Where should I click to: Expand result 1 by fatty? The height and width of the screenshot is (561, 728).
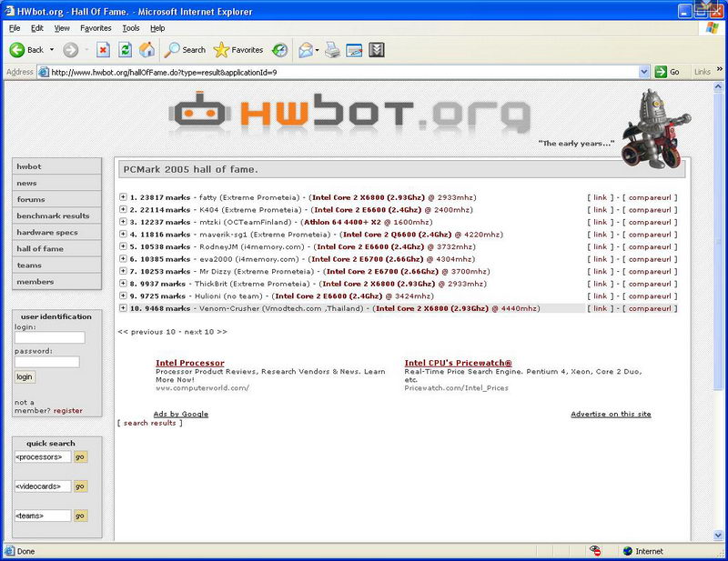pyautogui.click(x=123, y=196)
